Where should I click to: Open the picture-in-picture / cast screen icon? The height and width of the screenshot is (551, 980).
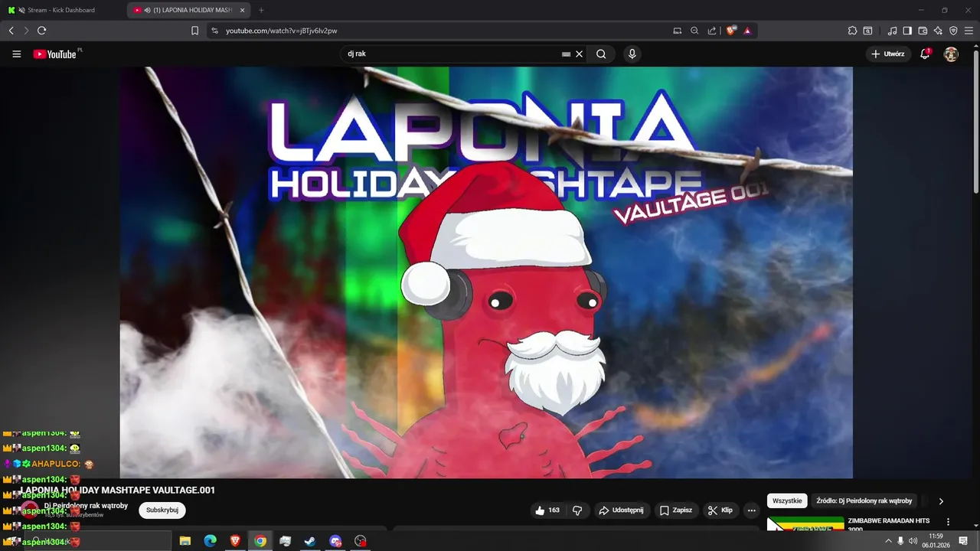[x=677, y=31]
